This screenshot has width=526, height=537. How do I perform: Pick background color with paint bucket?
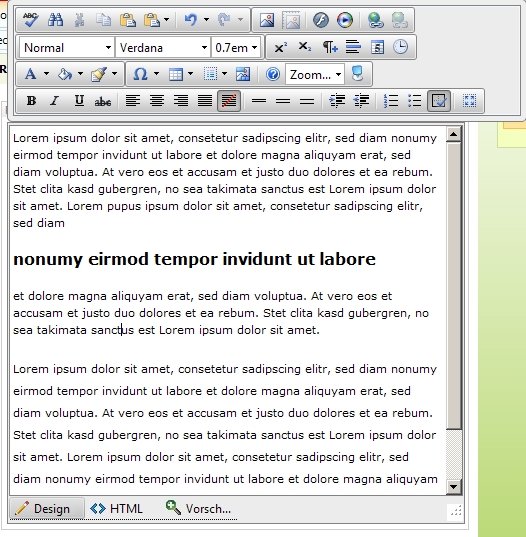[x=65, y=74]
